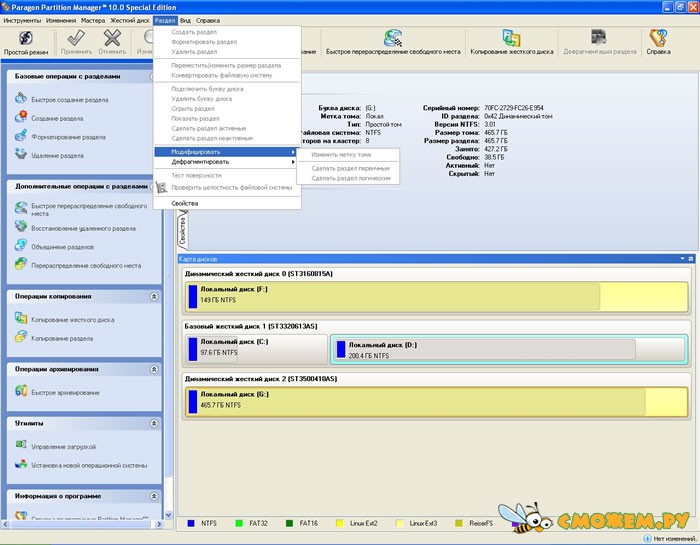Click Динамический жесткий диск 0 header

pyautogui.click(x=258, y=274)
